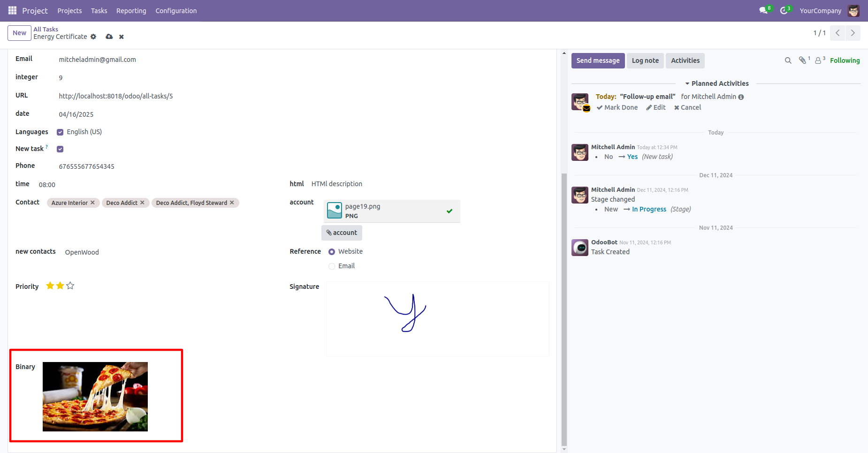Edit the Follow-up email activity
The width and height of the screenshot is (868, 453).
point(656,107)
